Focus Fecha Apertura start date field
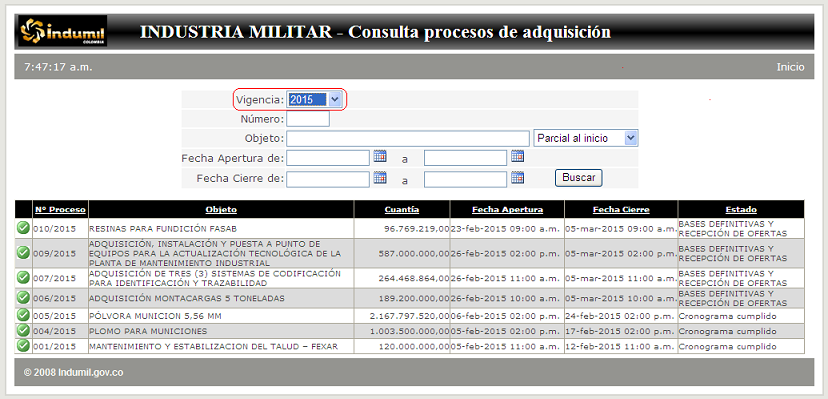 (328, 158)
